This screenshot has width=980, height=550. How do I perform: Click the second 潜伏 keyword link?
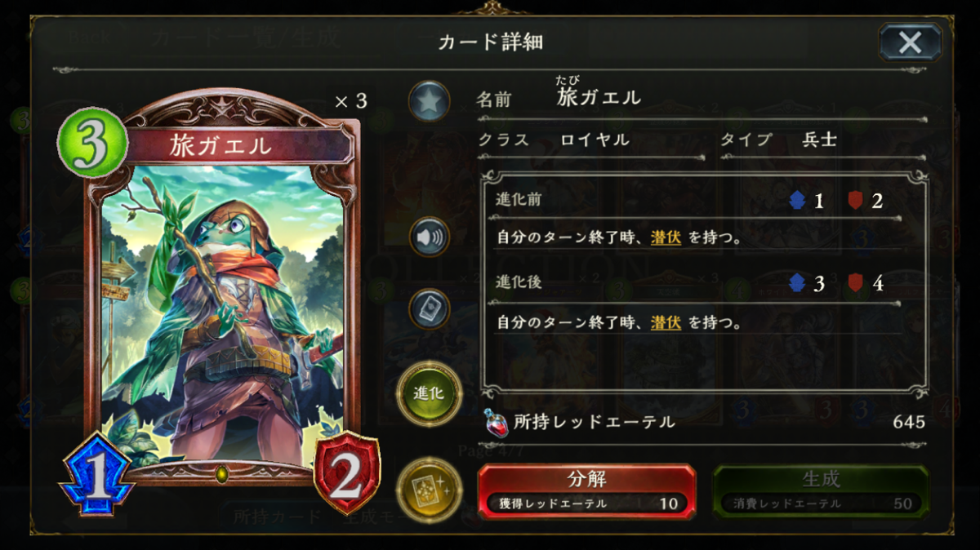click(x=666, y=322)
